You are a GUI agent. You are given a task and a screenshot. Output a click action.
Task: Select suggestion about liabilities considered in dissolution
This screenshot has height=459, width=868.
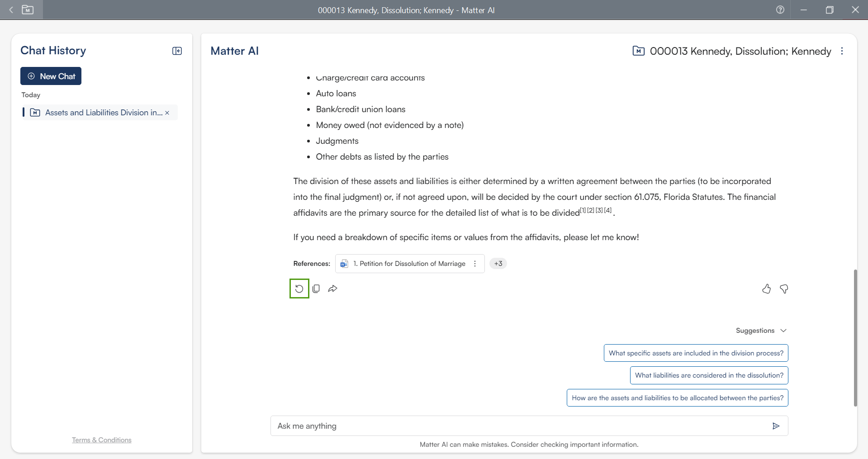tap(709, 375)
